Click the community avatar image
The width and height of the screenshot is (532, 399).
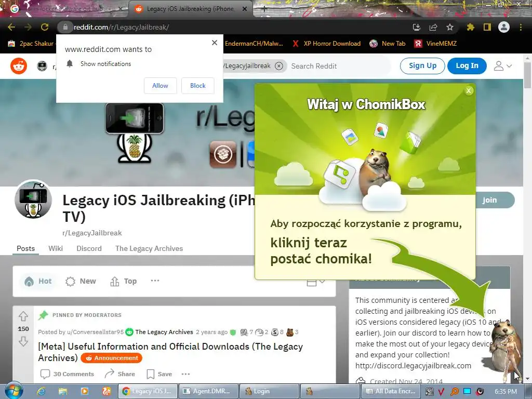[x=33, y=199]
